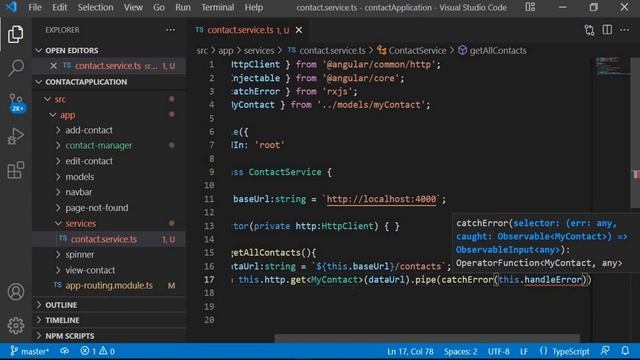Close the contact.service.ts editor tab
This screenshot has width=640, height=360.
click(299, 30)
